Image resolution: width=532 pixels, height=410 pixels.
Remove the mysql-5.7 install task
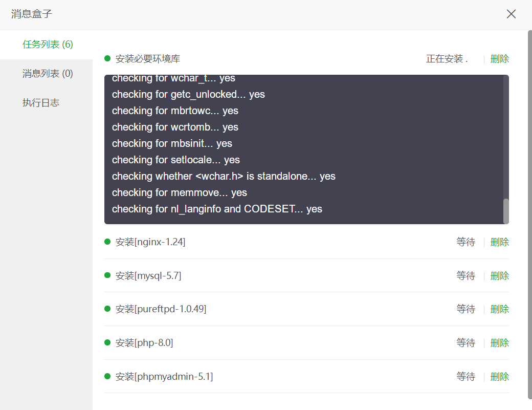click(x=499, y=276)
